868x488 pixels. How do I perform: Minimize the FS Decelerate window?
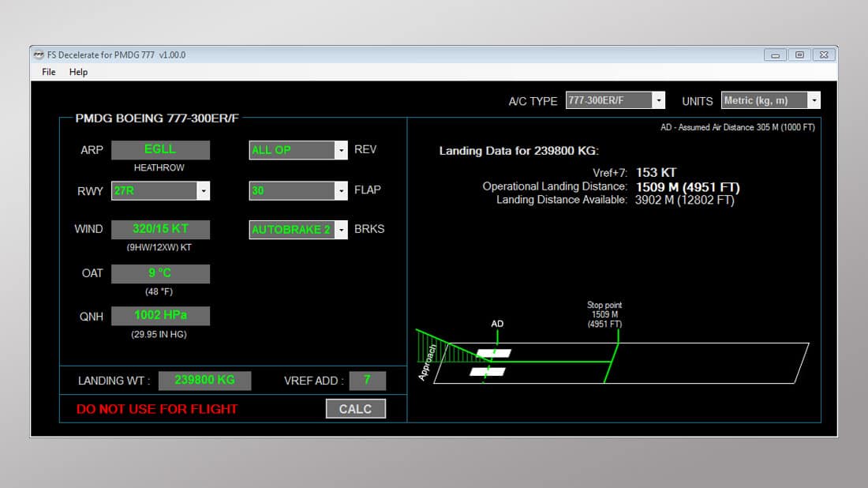click(776, 55)
